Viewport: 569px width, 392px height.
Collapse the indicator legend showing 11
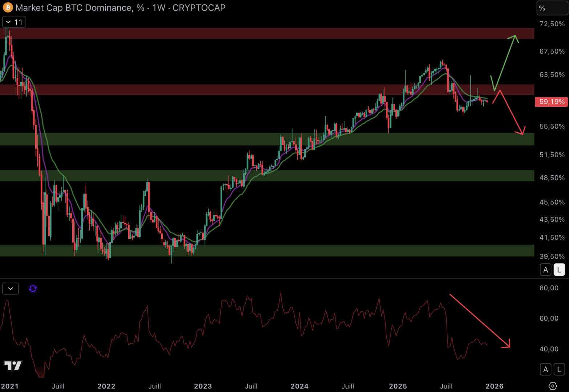coord(14,22)
